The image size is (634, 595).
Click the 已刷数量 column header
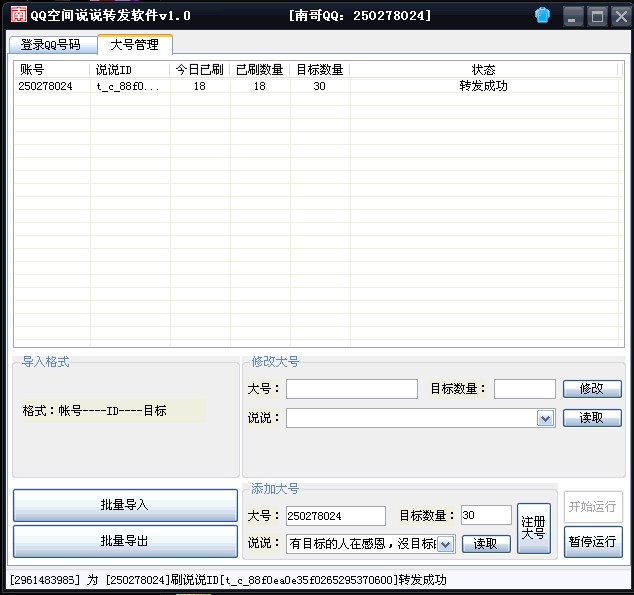260,70
